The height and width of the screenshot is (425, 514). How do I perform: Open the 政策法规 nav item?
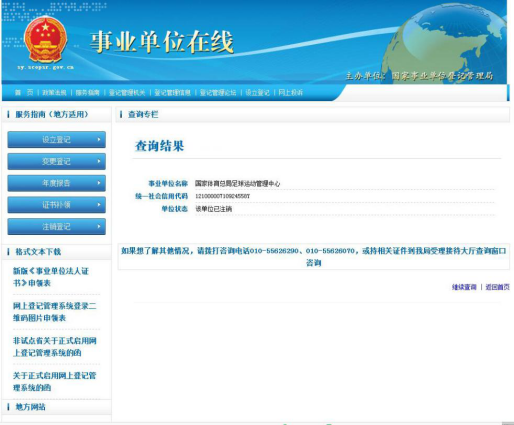[54, 92]
